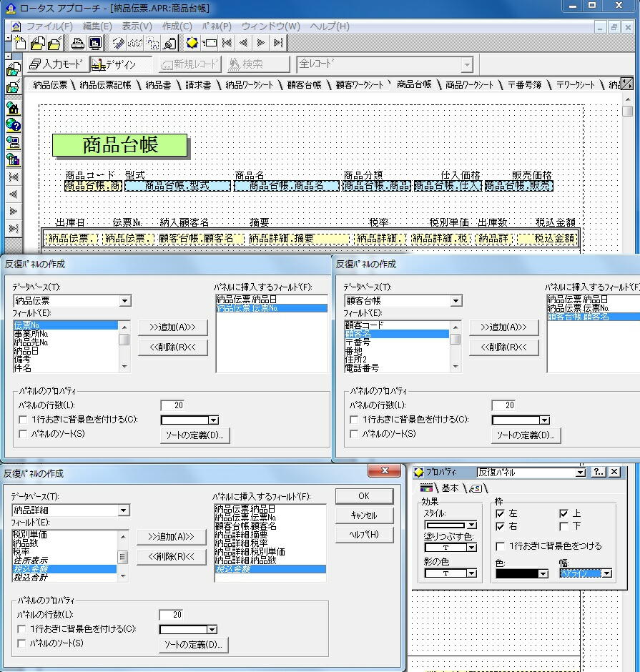
Task: Go to last record using top toolbar arrow
Action: 278,43
